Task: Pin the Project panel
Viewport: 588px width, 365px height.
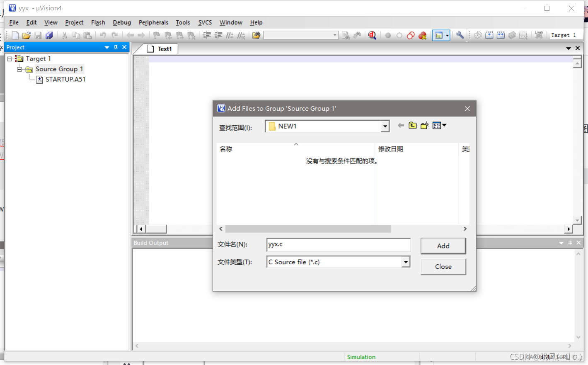Action: click(x=116, y=47)
